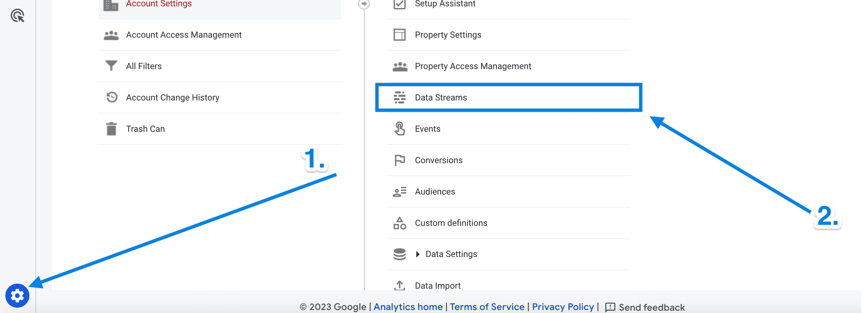Click Send feedback text
The height and width of the screenshot is (313, 868).
652,307
